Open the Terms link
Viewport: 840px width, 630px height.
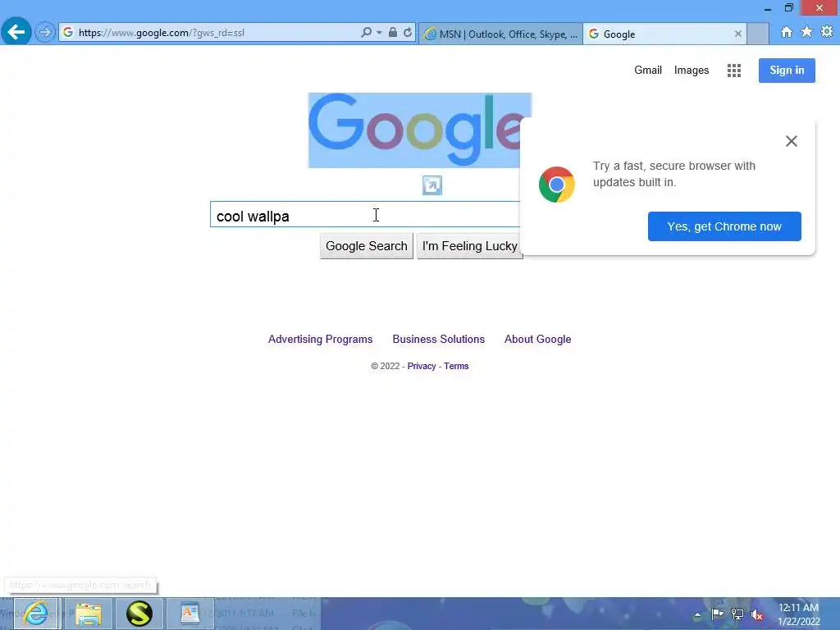[x=456, y=366]
